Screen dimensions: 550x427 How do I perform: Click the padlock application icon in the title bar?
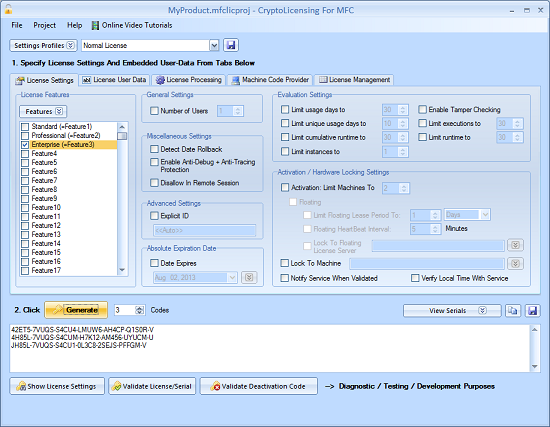pos(8,9)
